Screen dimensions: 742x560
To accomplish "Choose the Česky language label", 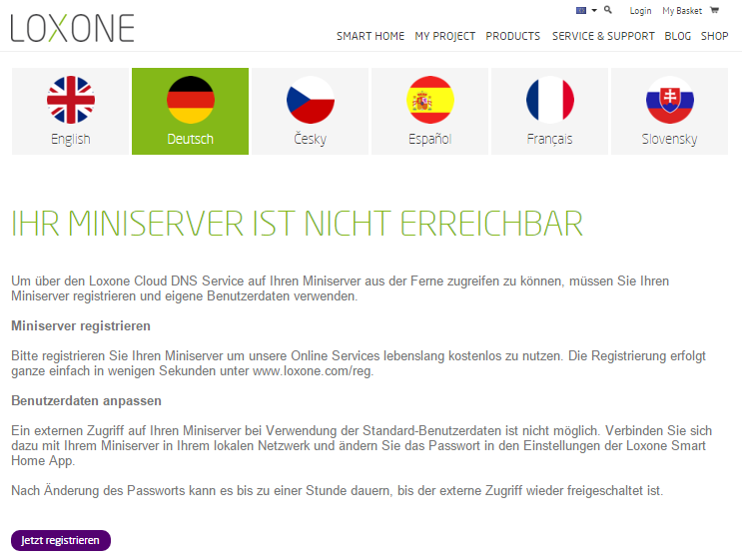I will pos(311,139).
